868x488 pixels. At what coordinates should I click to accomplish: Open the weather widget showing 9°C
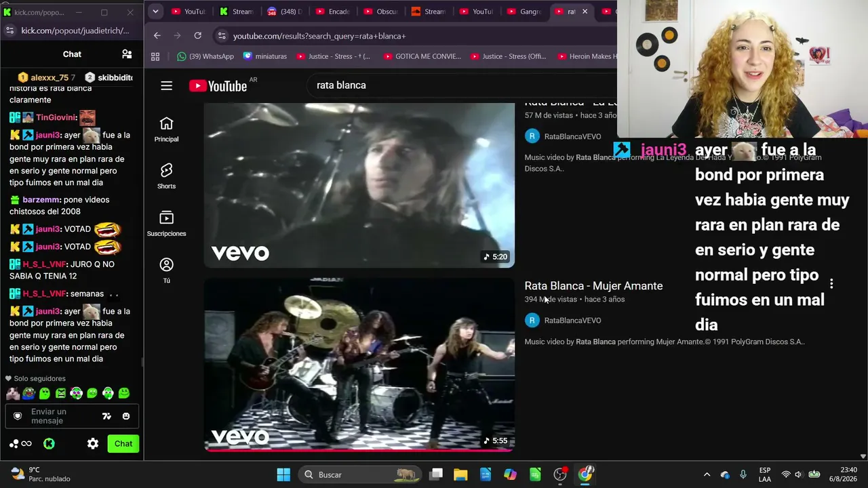click(x=41, y=474)
